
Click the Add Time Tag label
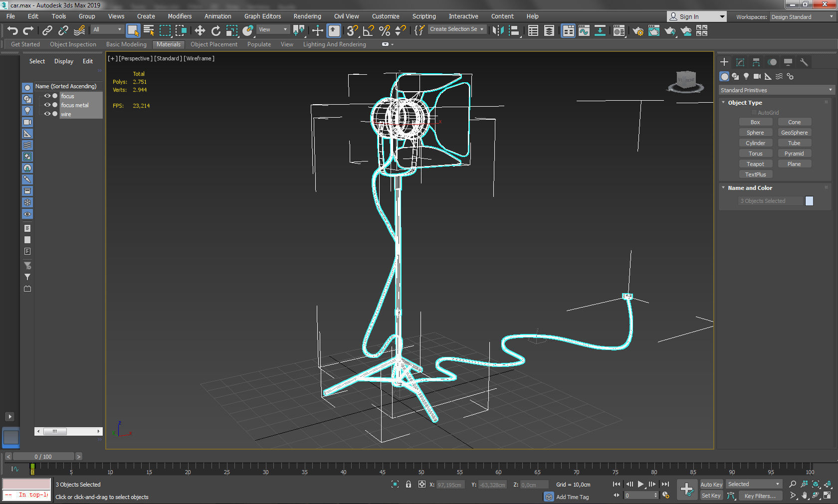tap(572, 497)
